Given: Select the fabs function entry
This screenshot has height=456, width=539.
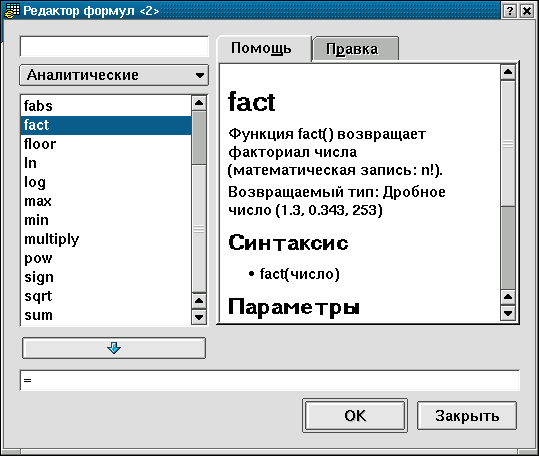Looking at the screenshot, I should point(106,106).
